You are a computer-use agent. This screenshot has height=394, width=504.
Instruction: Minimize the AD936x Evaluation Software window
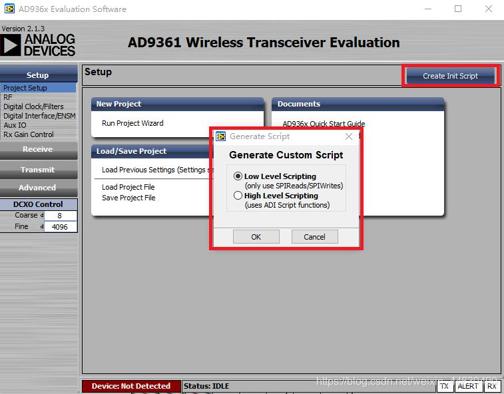[x=428, y=9]
